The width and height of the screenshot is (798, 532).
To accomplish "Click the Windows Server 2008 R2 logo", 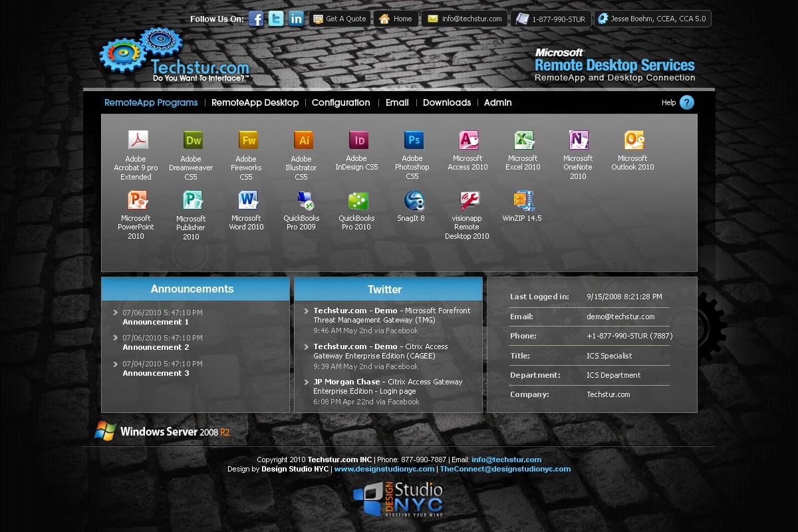I will coord(162,431).
